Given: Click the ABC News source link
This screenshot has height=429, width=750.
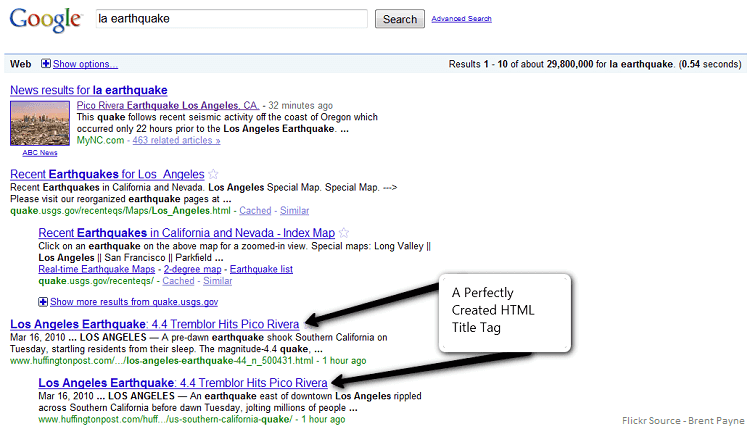Looking at the screenshot, I should (x=40, y=153).
